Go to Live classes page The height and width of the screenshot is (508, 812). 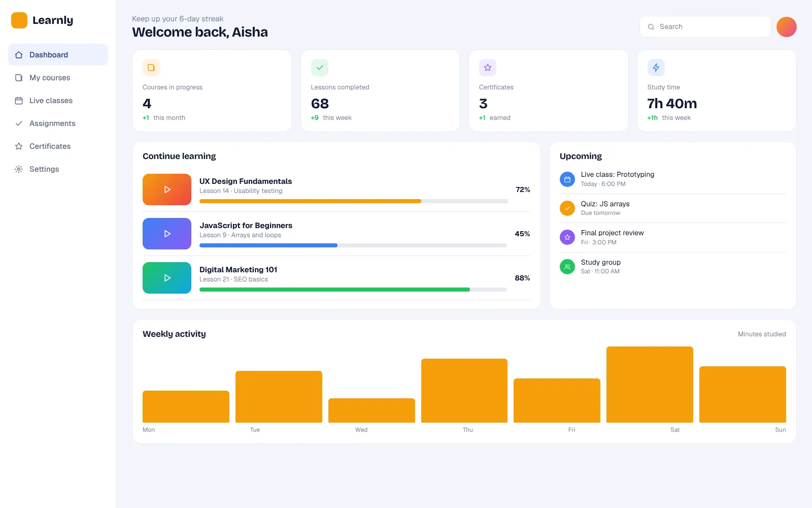coord(58,101)
